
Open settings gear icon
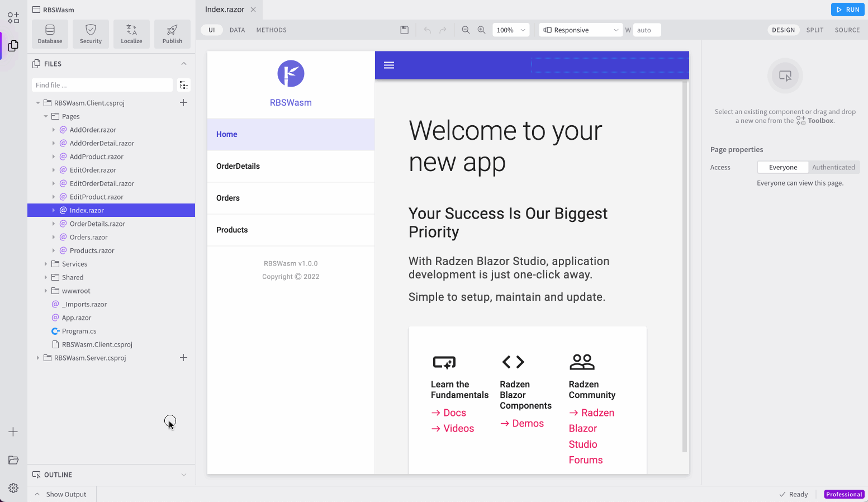[x=13, y=488]
